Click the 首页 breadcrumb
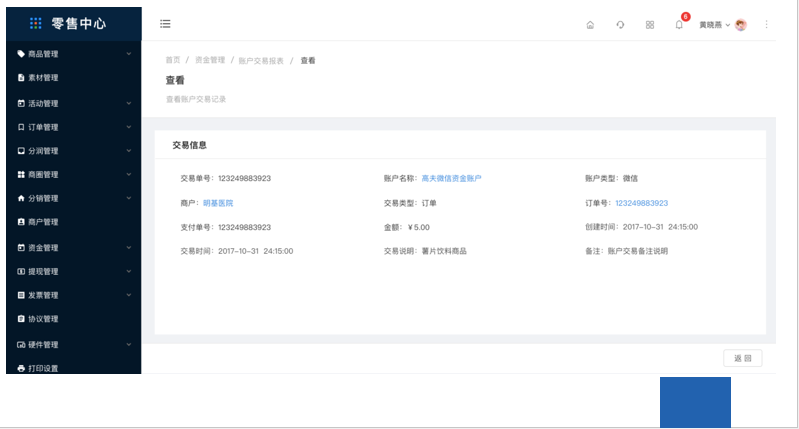 [x=173, y=60]
